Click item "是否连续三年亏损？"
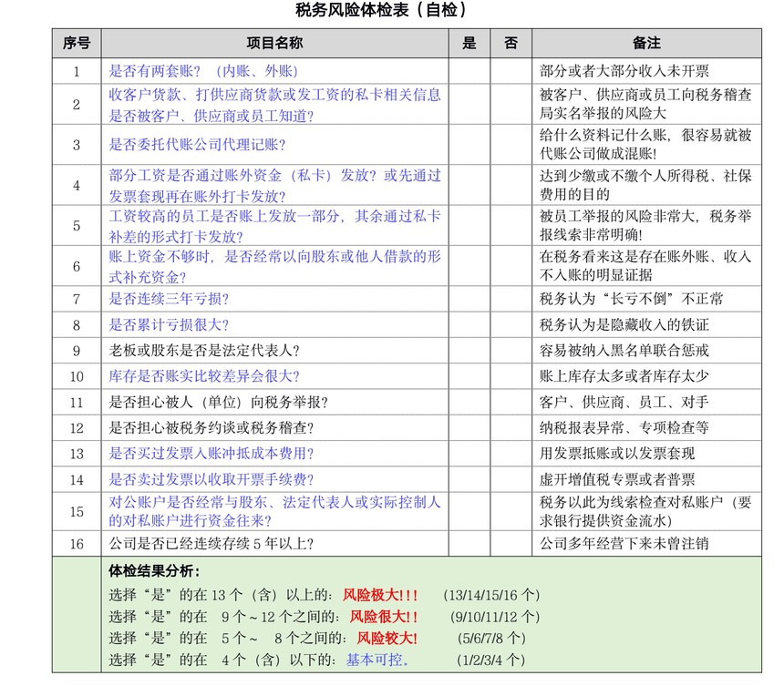This screenshot has height=686, width=784. pos(169,299)
